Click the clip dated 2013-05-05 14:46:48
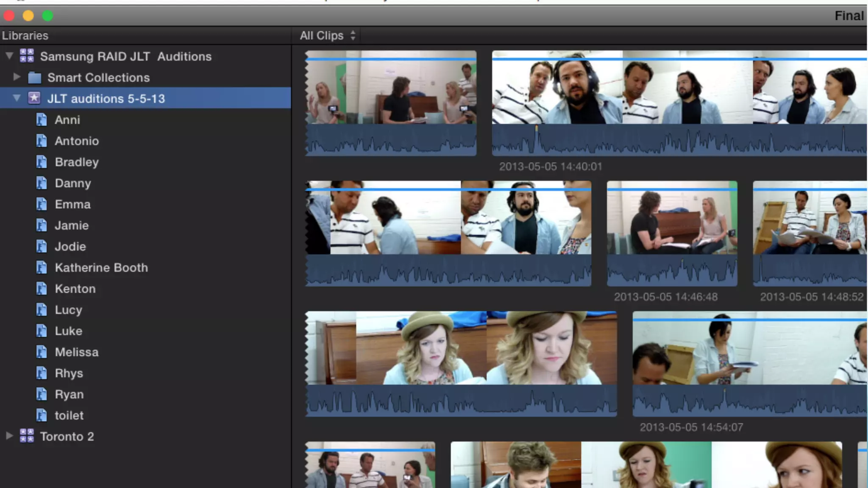This screenshot has height=488, width=868. [x=672, y=220]
